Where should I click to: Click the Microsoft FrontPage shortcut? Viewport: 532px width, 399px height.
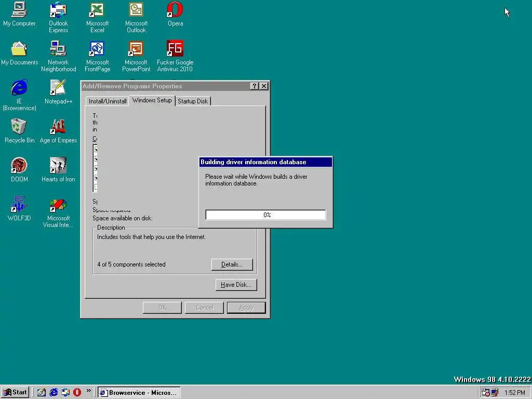(x=97, y=56)
